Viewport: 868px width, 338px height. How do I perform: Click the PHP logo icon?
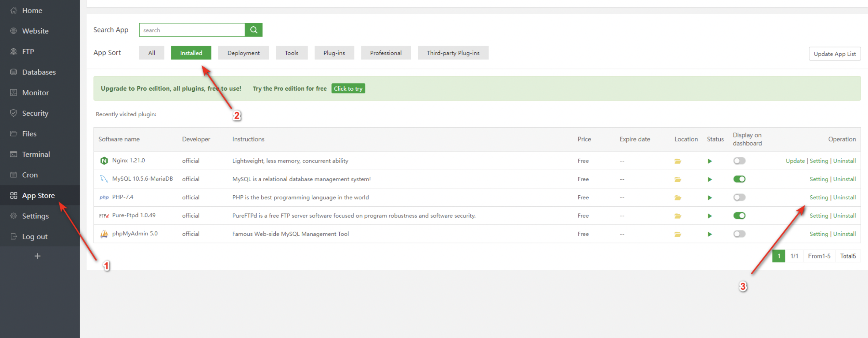pos(104,197)
